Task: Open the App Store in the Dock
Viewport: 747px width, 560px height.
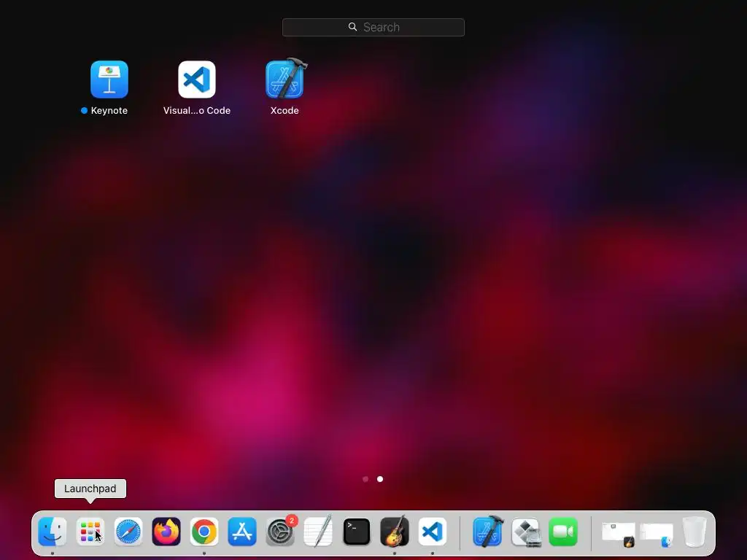Action: 242,532
